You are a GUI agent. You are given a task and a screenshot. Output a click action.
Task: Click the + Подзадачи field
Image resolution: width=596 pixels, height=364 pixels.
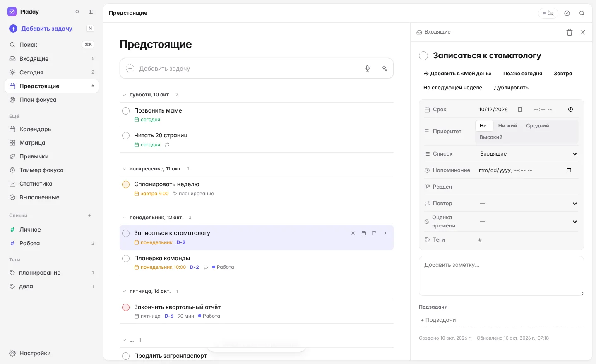pos(501,320)
